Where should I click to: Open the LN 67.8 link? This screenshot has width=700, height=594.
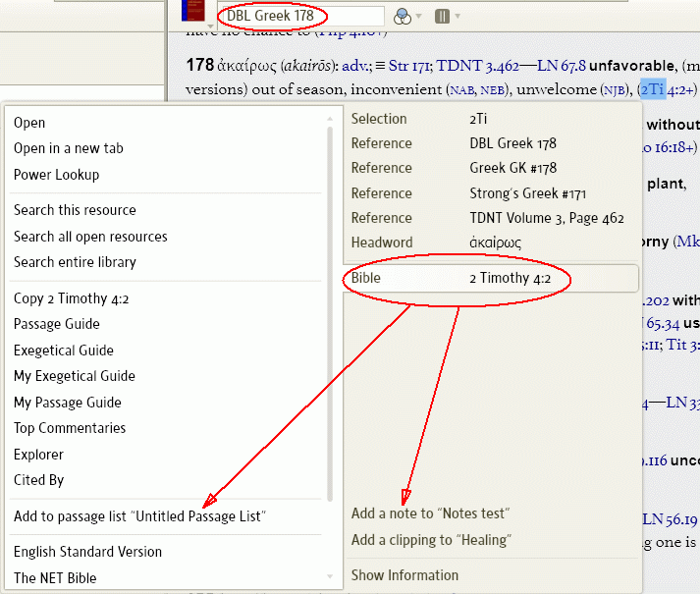(562, 66)
